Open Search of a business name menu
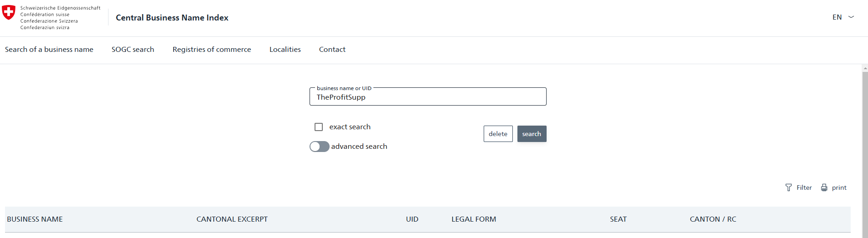 tap(49, 50)
